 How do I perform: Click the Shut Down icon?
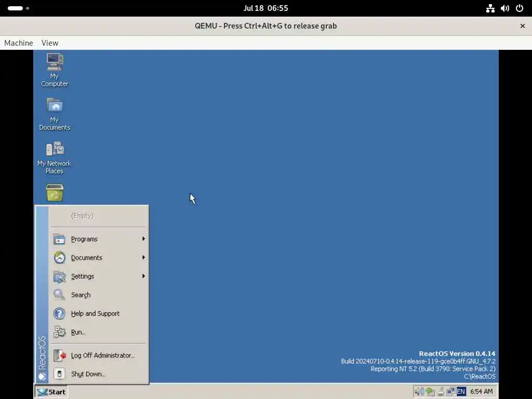coord(59,374)
